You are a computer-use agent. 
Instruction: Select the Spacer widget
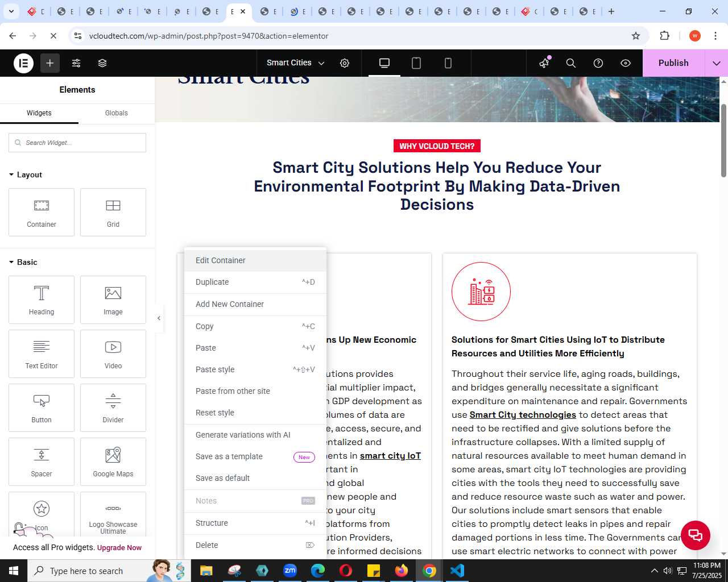coord(42,462)
